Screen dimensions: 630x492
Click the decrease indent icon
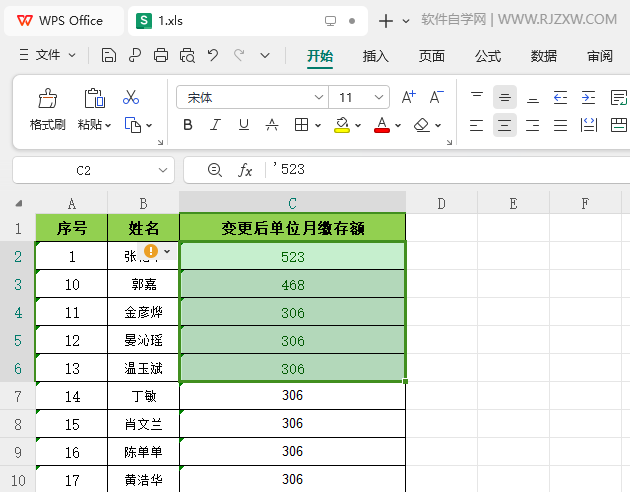coord(560,97)
